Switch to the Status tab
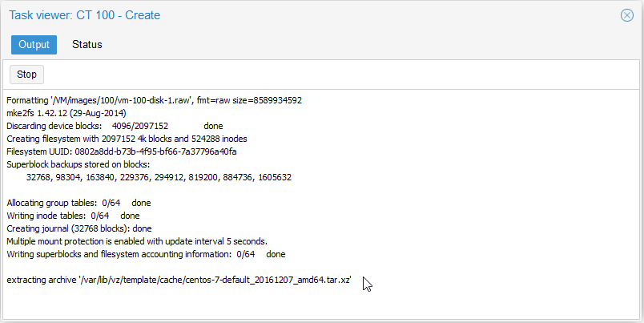 (x=87, y=44)
